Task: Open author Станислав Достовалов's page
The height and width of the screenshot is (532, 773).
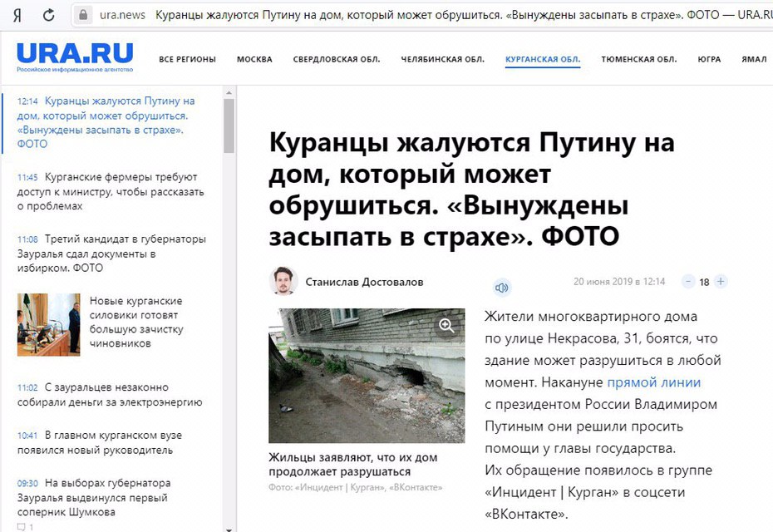Action: pos(364,282)
